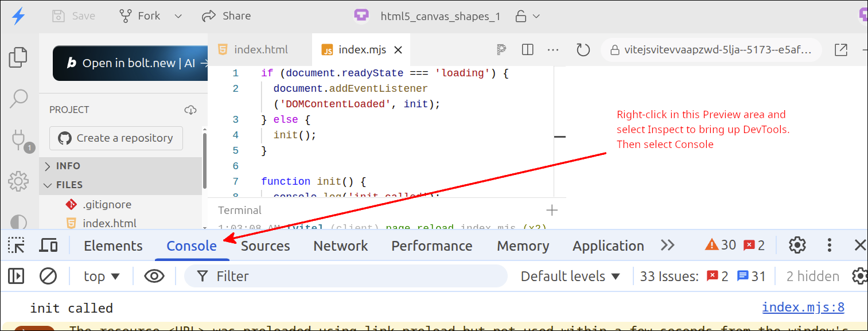Viewport: 868px width, 331px height.
Task: Click the Create a repository button
Action: pos(116,138)
